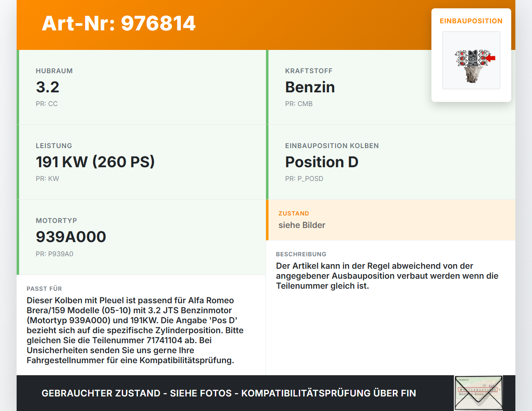The height and width of the screenshot is (411, 532).
Task: Click the PR: P_POSD label
Action: tap(304, 179)
